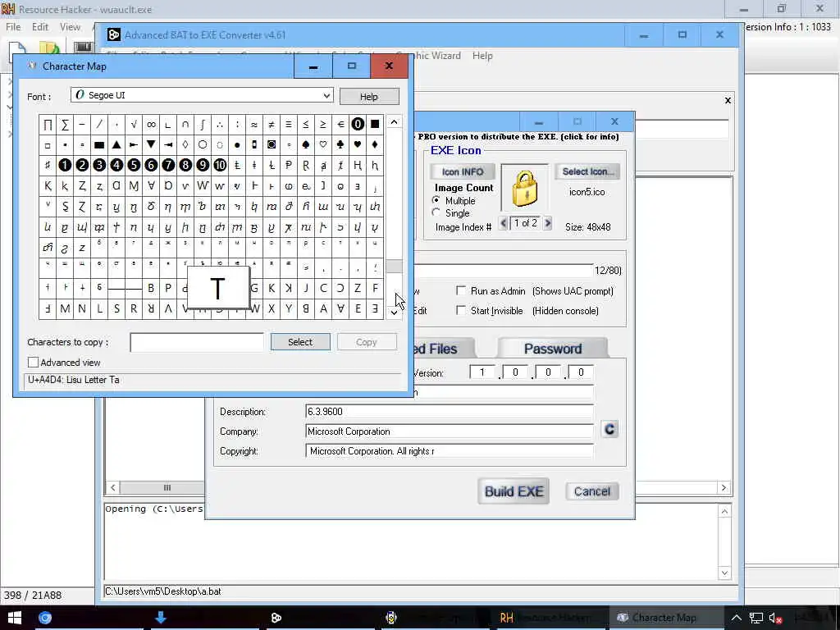
Task: Click the taskbar volume speaker icon
Action: click(x=775, y=619)
